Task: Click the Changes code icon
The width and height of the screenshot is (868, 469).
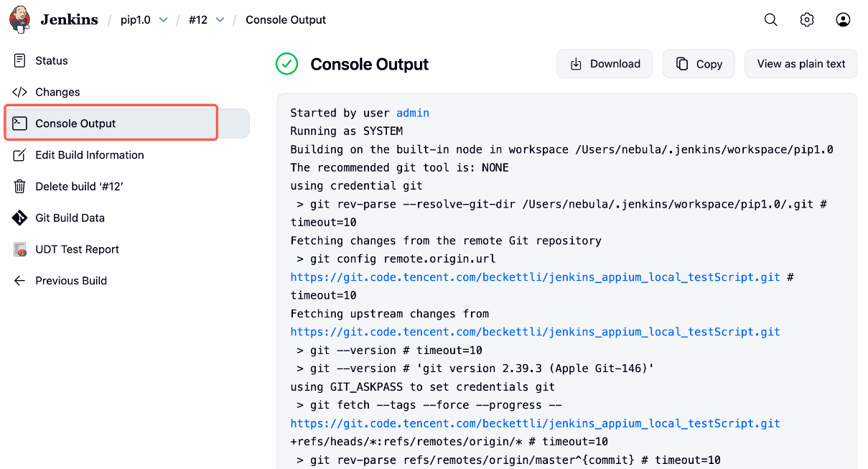Action: pos(20,92)
